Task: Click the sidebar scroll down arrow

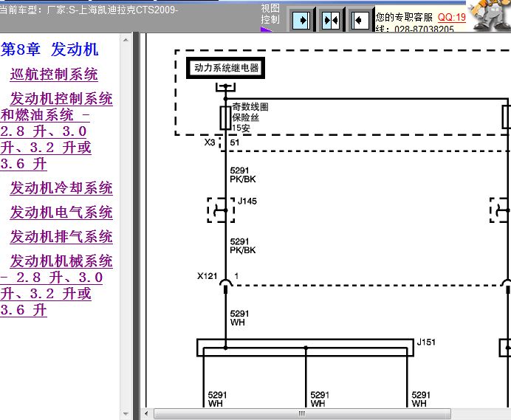Action: (x=126, y=414)
